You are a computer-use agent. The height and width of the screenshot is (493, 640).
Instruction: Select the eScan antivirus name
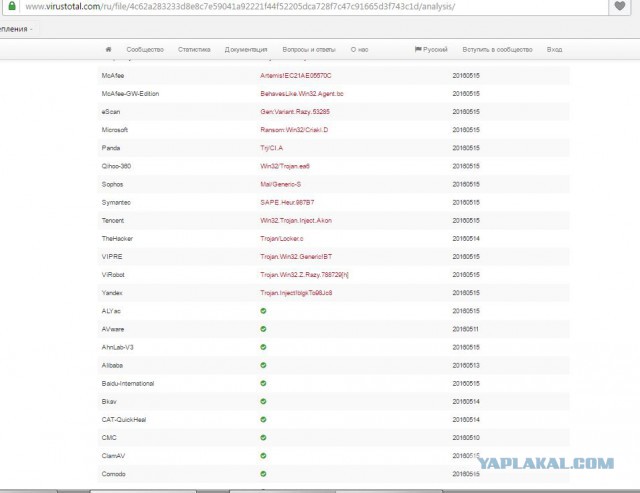click(x=111, y=111)
